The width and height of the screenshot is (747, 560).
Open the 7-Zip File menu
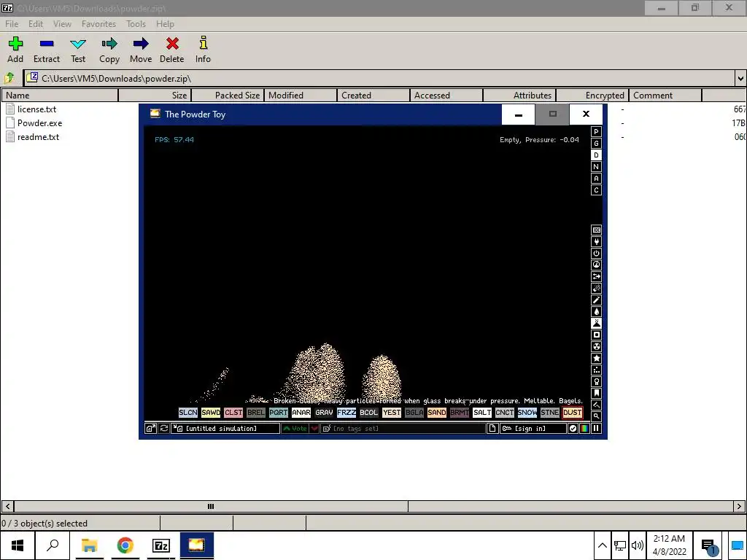[x=12, y=24]
